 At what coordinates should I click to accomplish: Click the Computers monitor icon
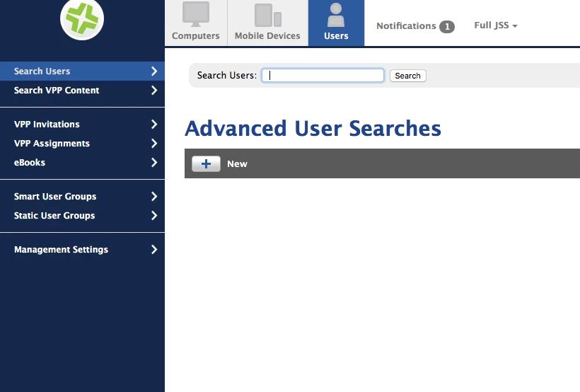pos(196,14)
